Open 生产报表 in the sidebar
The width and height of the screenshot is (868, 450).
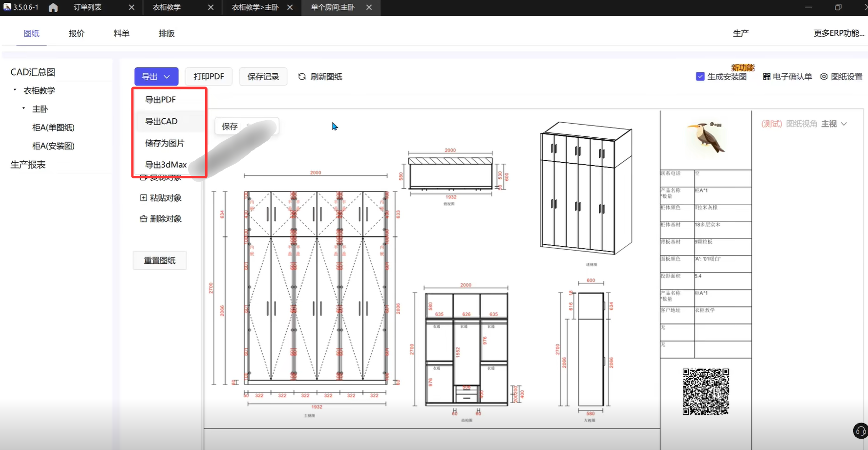coord(28,165)
